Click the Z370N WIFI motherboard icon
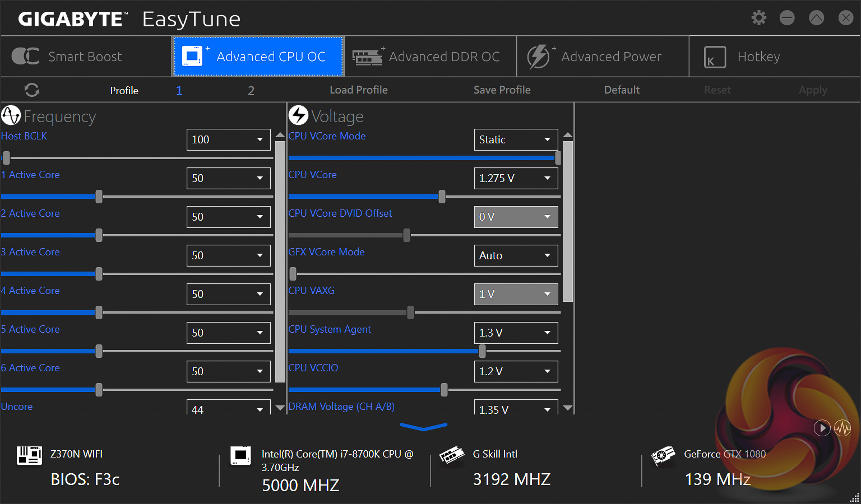Image resolution: width=861 pixels, height=504 pixels. (29, 455)
